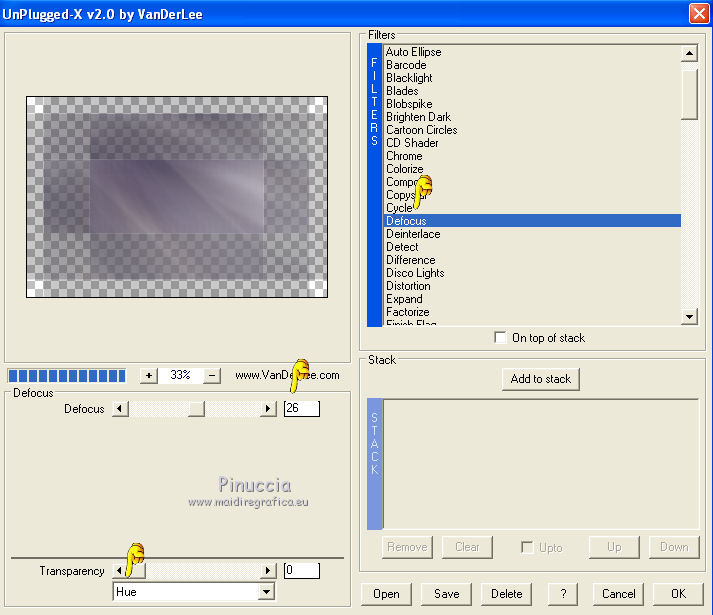Click the Delete preset button
Viewport: 713px width, 615px height.
tap(506, 594)
